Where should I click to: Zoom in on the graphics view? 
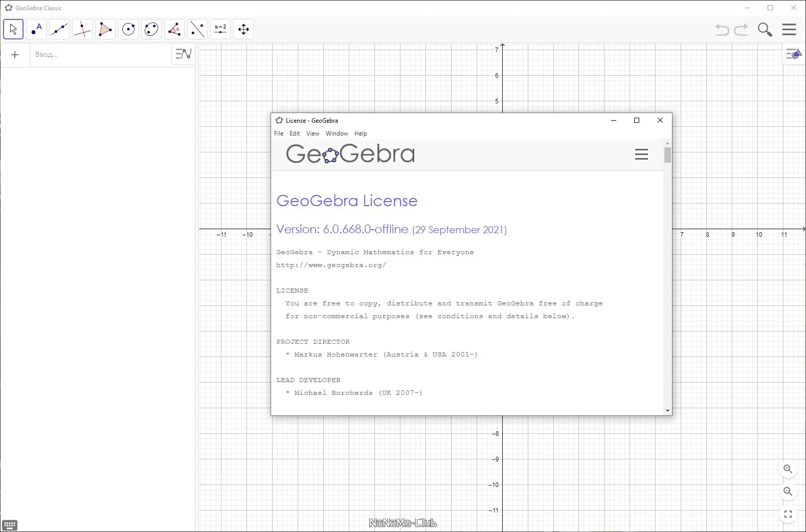pyautogui.click(x=788, y=469)
